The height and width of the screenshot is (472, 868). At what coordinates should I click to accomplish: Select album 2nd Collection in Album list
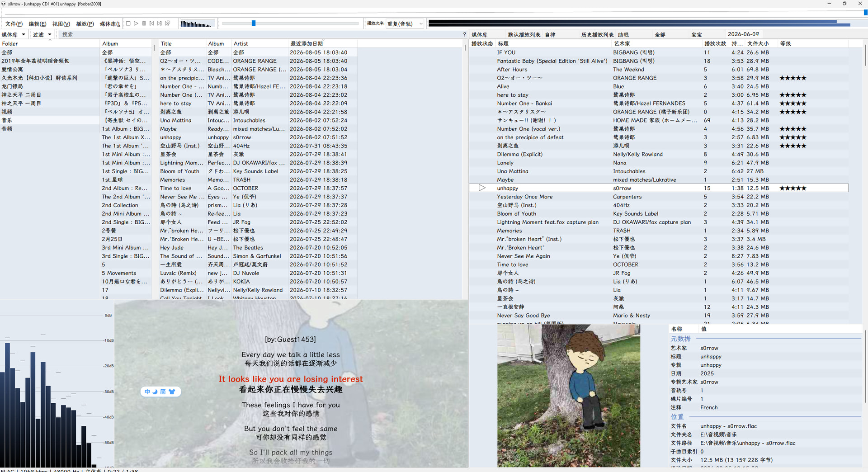pyautogui.click(x=126, y=205)
